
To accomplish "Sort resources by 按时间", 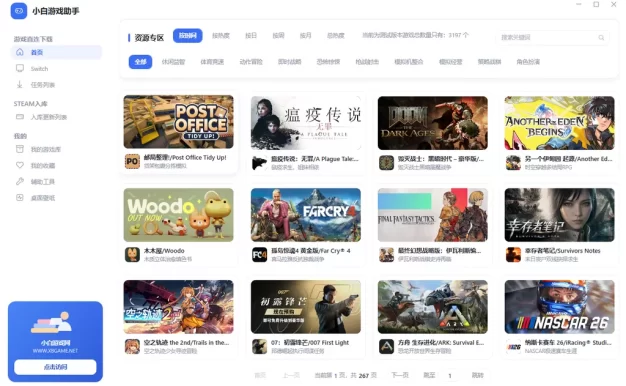I will pos(188,36).
